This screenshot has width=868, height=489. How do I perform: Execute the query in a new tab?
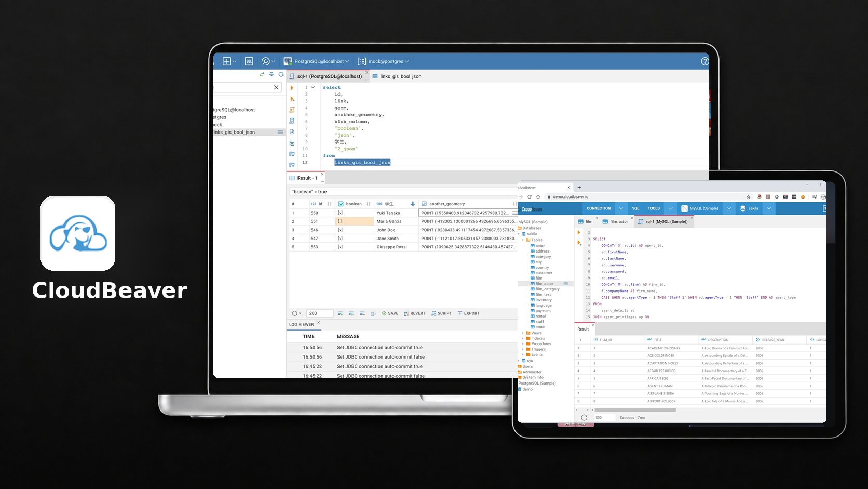(x=292, y=99)
